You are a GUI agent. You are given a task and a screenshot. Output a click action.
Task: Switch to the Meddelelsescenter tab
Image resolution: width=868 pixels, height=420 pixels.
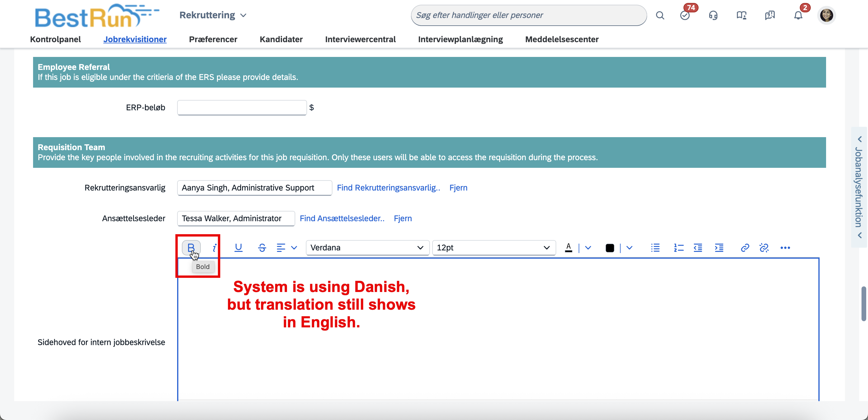click(x=562, y=40)
